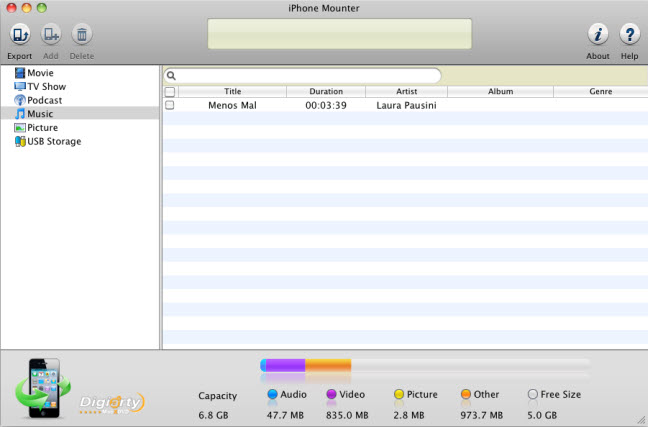Click the 'Capacity' label
The height and width of the screenshot is (427, 648).
[218, 396]
